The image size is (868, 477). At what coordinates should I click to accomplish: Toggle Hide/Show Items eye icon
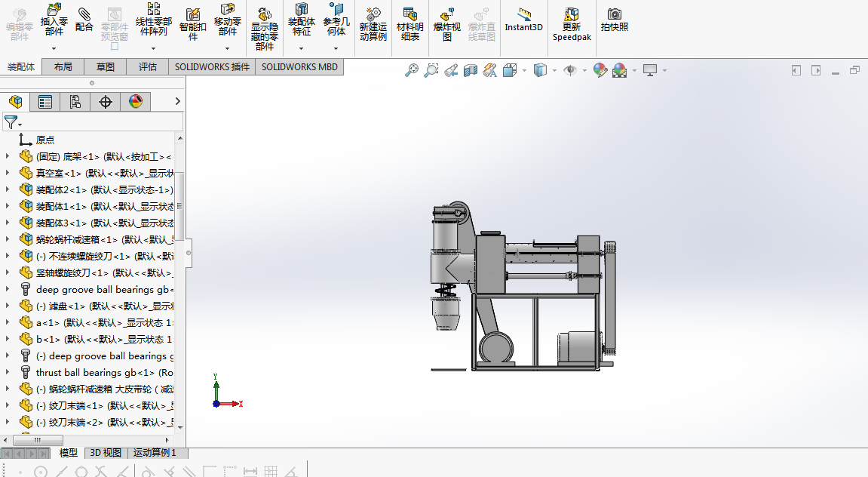coord(570,70)
